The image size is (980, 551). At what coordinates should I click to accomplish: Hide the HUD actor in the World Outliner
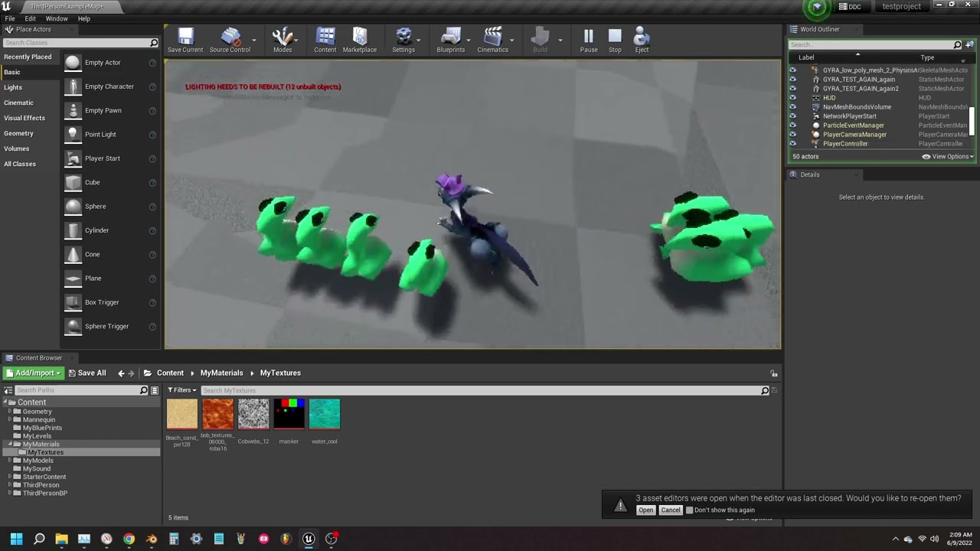[792, 98]
